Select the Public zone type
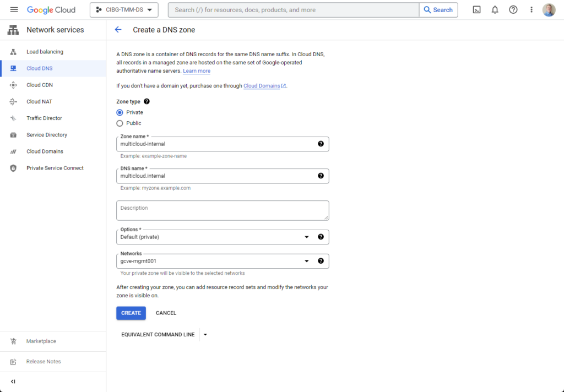 tap(120, 123)
